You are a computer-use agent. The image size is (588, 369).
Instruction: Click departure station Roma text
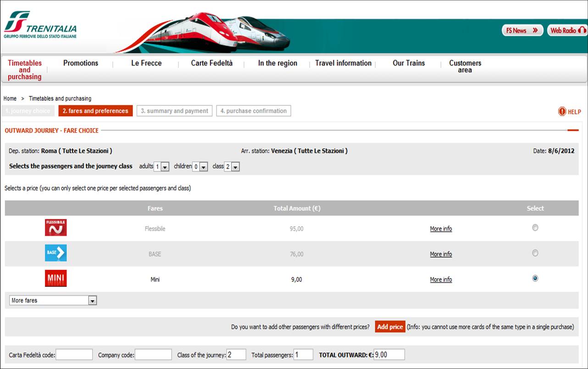click(77, 151)
